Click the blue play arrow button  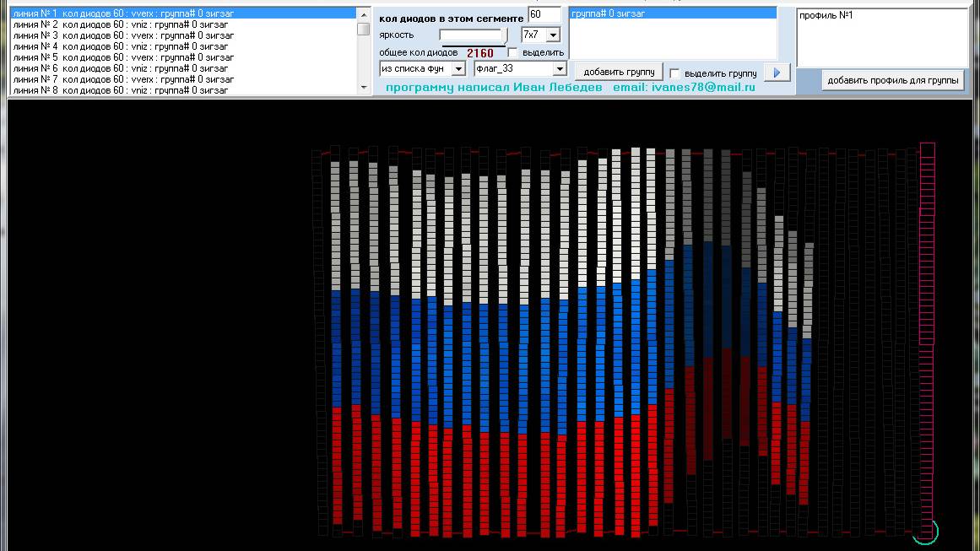click(x=777, y=73)
